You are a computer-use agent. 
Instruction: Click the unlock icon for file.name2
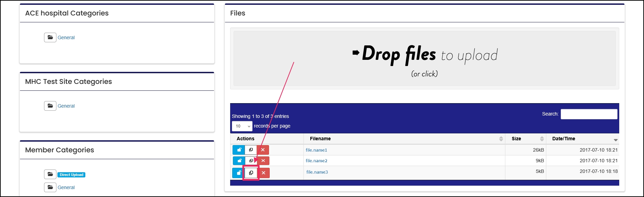[239, 161]
